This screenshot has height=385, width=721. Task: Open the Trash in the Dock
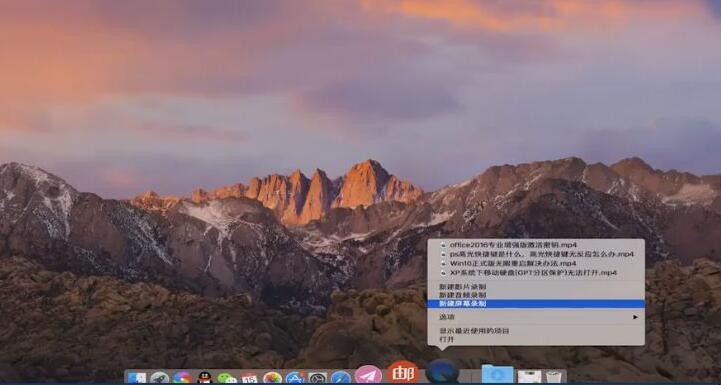pos(554,377)
